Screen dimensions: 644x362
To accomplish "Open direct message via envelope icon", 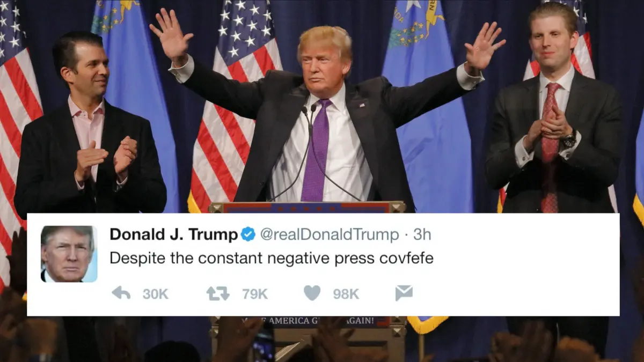I will click(404, 293).
